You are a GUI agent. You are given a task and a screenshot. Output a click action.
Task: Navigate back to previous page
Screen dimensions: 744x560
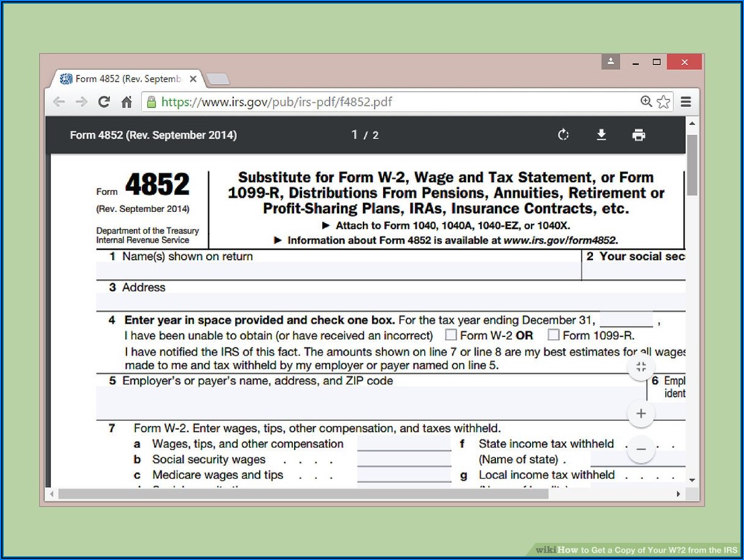pos(59,101)
